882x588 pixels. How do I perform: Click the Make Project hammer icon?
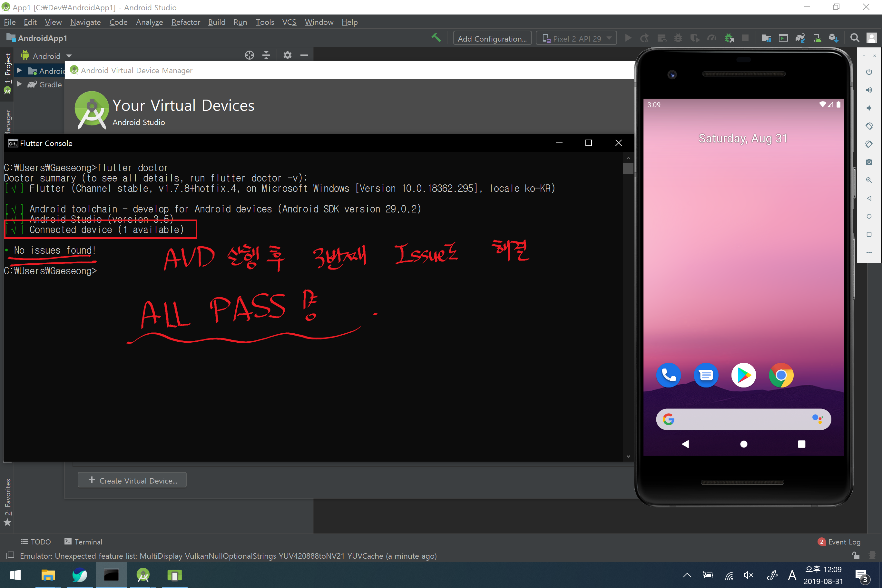[436, 38]
